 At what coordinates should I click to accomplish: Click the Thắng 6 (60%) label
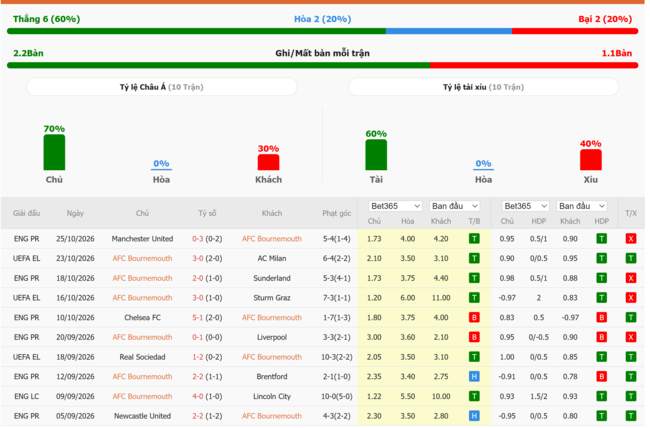point(47,19)
